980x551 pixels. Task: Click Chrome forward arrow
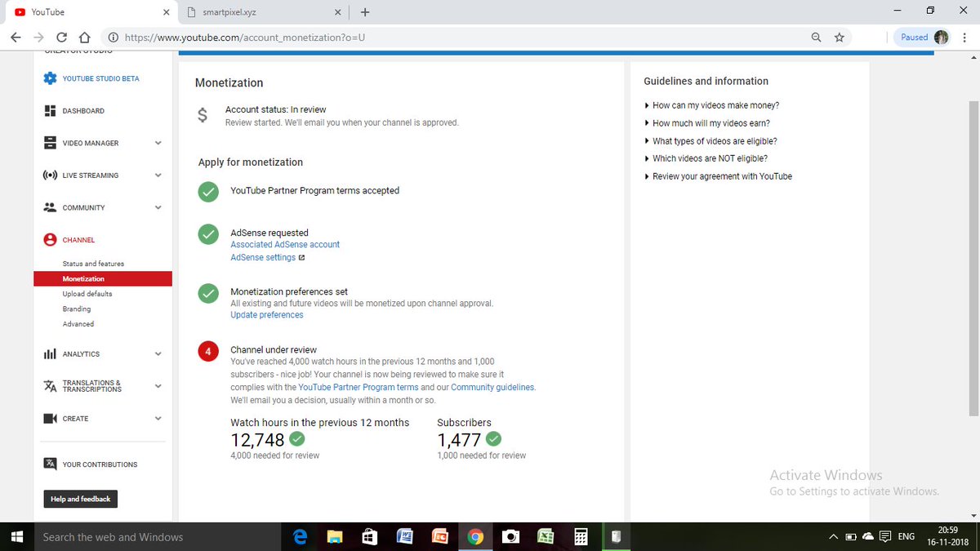[x=38, y=38]
